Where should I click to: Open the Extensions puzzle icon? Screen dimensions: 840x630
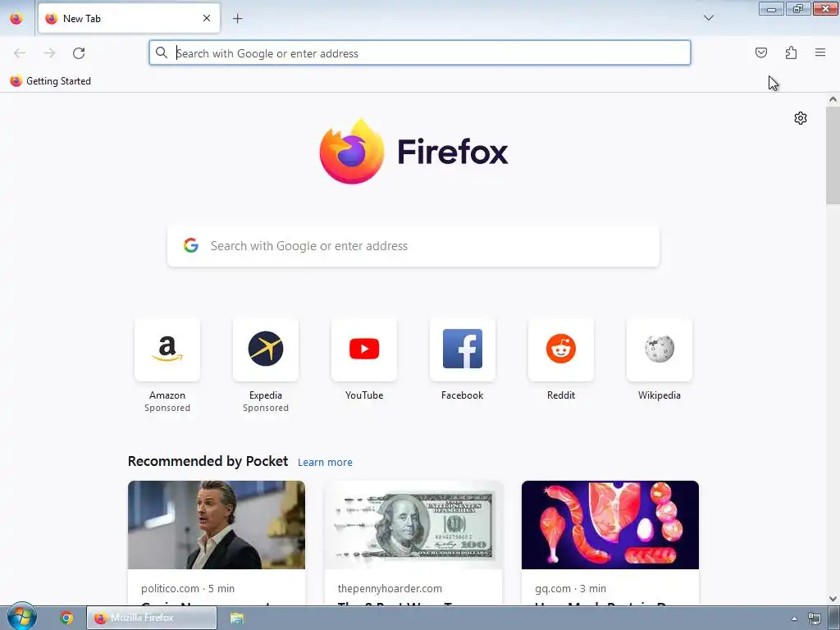791,52
